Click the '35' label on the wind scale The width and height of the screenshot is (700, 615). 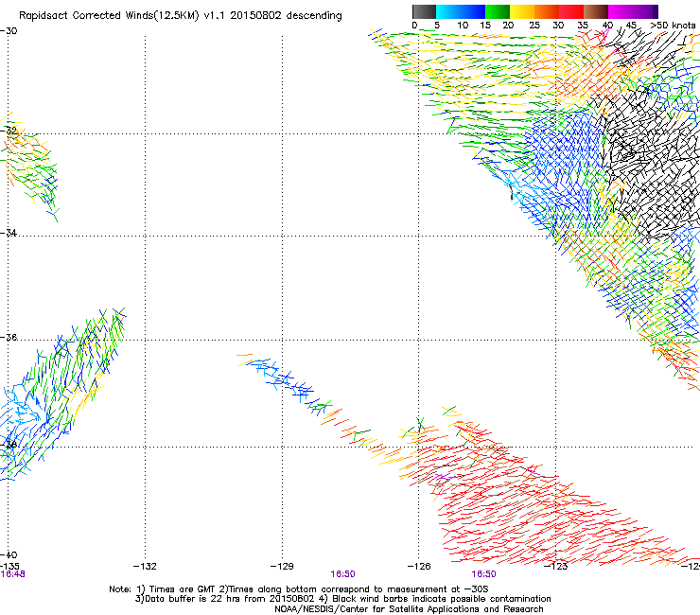coord(583,26)
